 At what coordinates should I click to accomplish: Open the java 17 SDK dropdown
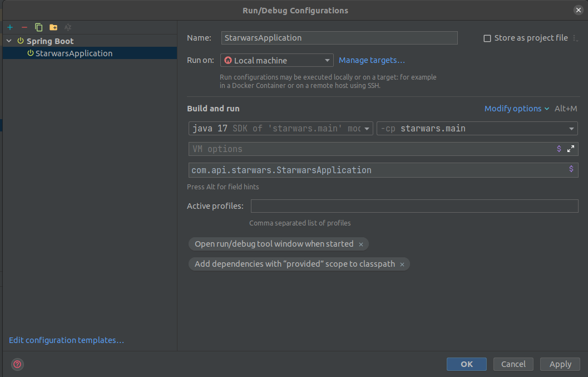coord(280,129)
